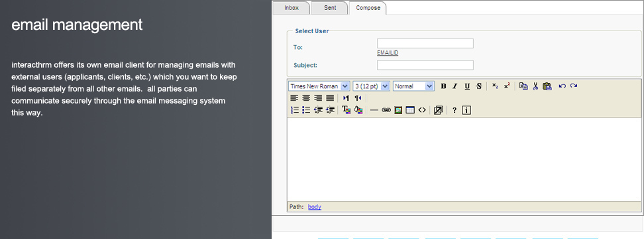Decrease paragraph indent
Screen dimensions: 644x239
click(318, 110)
